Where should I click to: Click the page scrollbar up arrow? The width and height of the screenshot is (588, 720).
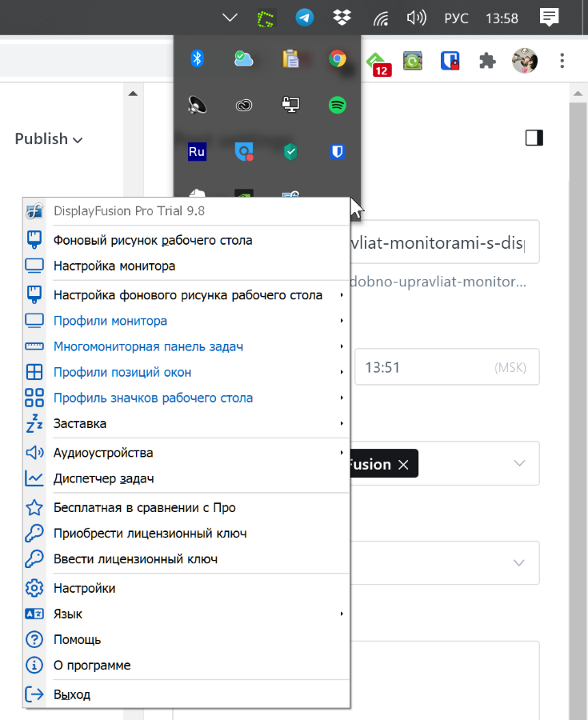pos(578,94)
